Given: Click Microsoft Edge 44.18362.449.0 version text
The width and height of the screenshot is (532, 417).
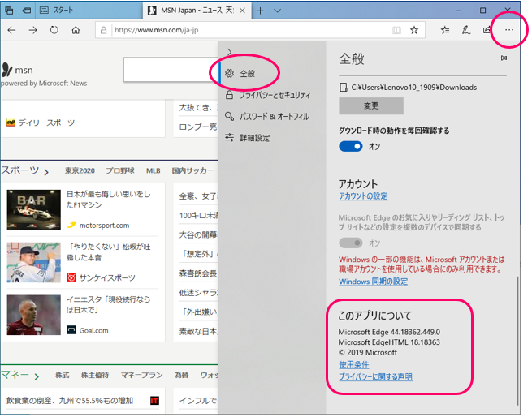Looking at the screenshot, I should click(x=389, y=332).
